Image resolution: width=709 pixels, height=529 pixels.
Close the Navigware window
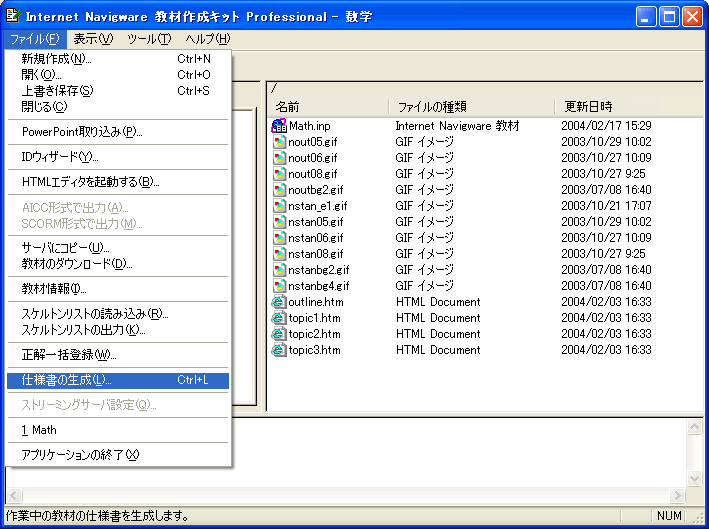[x=693, y=17]
